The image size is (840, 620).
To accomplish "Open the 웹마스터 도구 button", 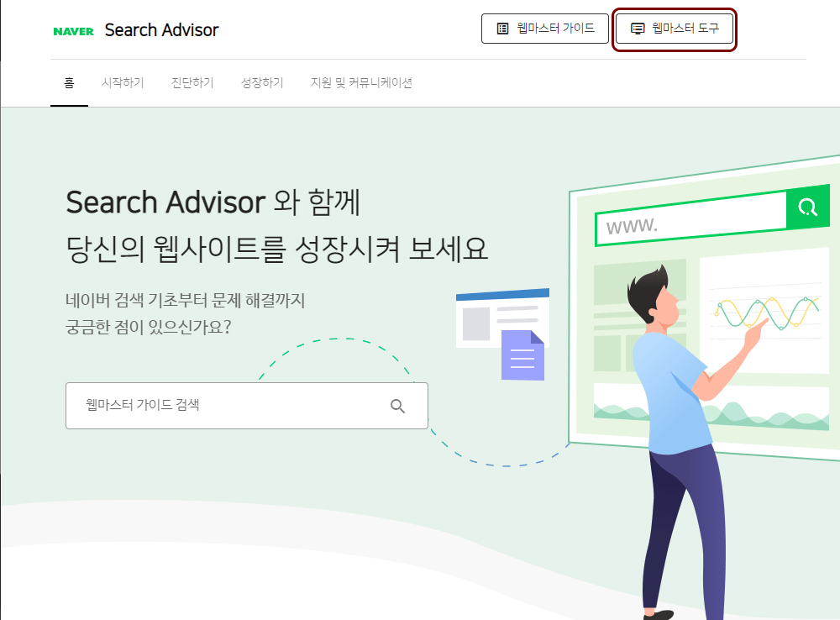I will click(x=675, y=29).
